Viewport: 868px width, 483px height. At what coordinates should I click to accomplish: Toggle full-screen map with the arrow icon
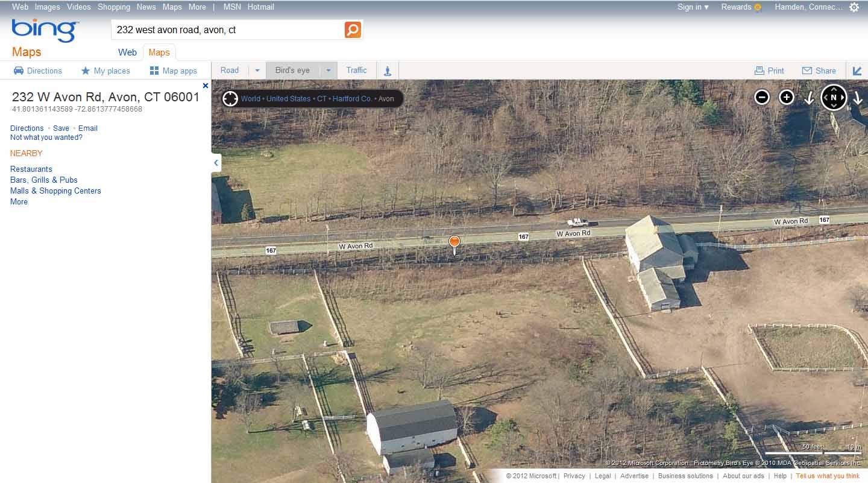[x=857, y=71]
